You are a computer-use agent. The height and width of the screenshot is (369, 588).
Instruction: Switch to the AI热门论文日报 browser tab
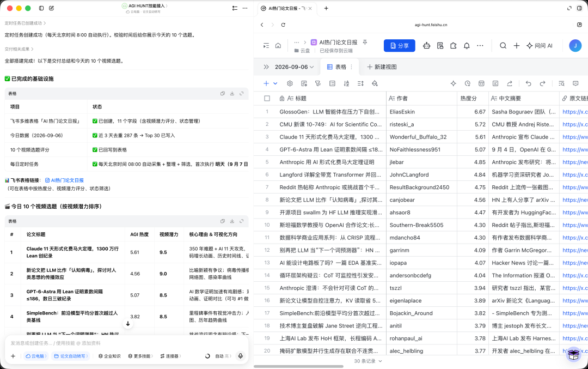coord(287,8)
